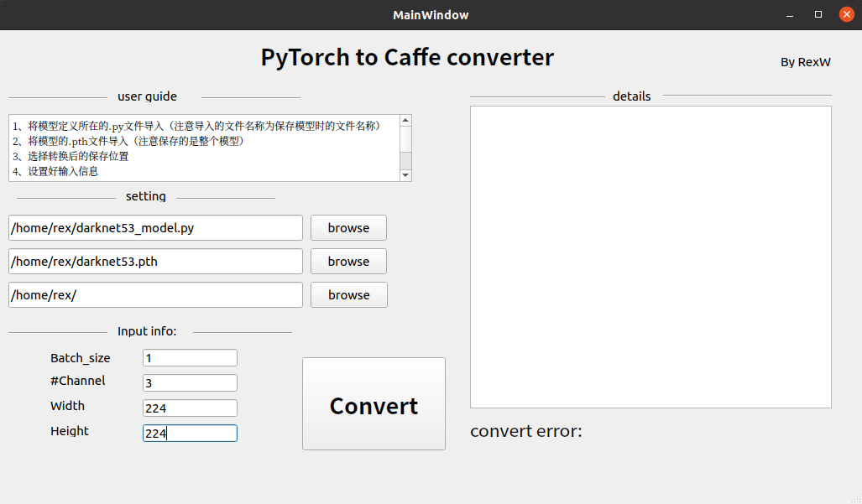The height and width of the screenshot is (504, 862).
Task: Click browse next to darknet53_model.py path
Action: pos(348,228)
